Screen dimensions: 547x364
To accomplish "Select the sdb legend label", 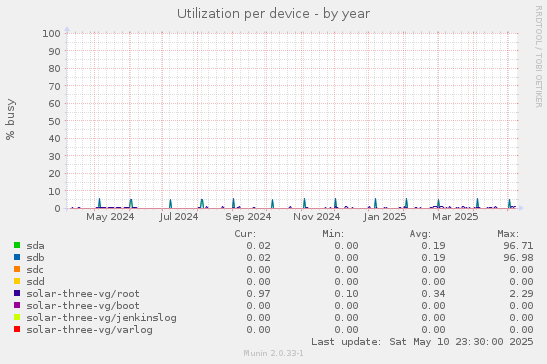I will pyautogui.click(x=35, y=258).
